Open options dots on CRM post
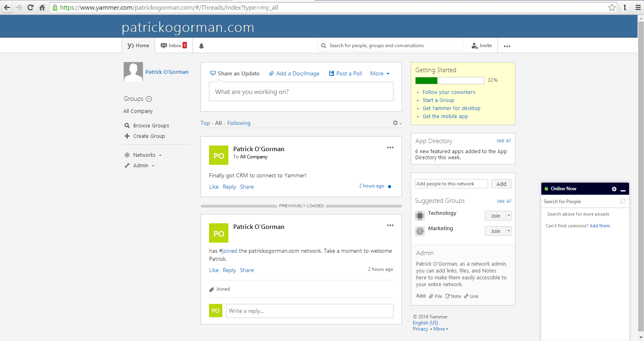 click(390, 148)
